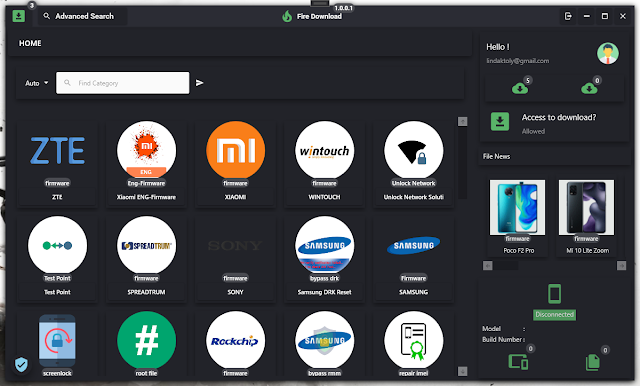Click the 'Allowed' access status text

point(533,131)
